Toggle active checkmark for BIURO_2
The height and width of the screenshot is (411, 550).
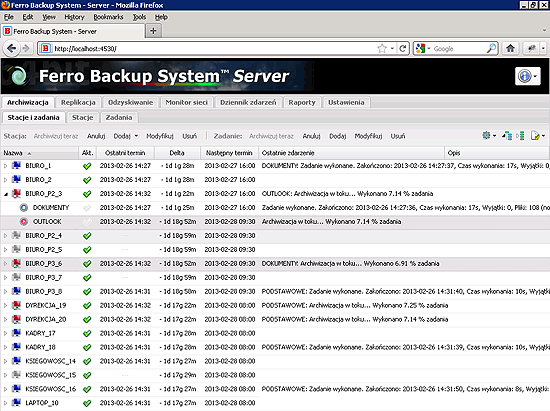tap(87, 180)
